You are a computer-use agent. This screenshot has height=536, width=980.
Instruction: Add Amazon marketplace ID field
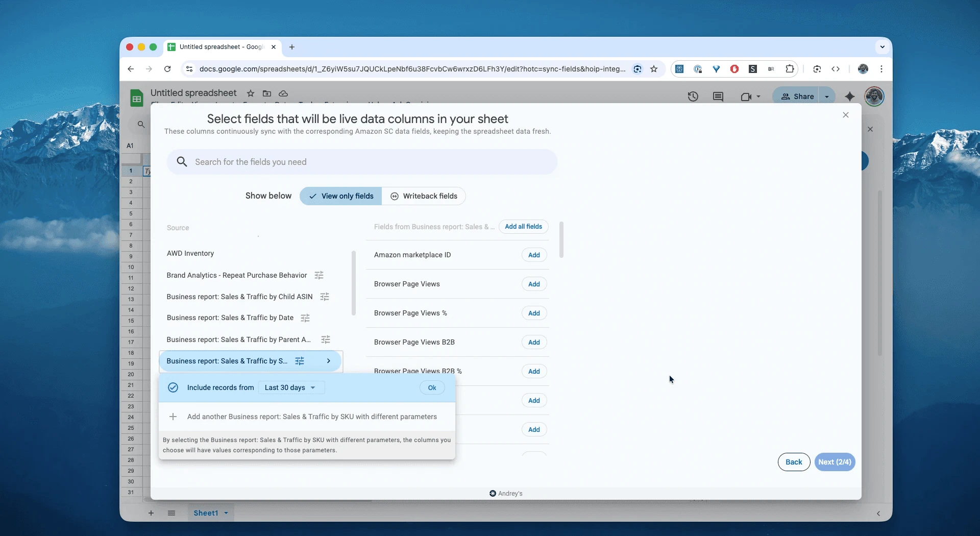534,255
